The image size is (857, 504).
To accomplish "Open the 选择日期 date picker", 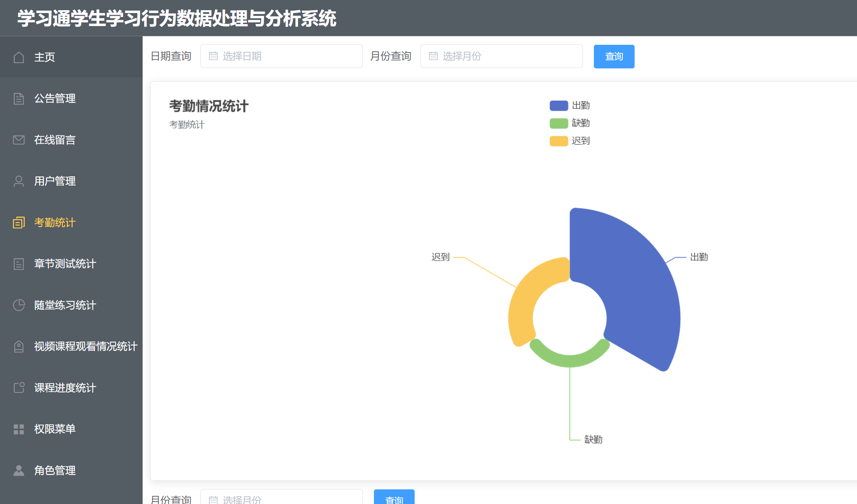I will tap(281, 56).
